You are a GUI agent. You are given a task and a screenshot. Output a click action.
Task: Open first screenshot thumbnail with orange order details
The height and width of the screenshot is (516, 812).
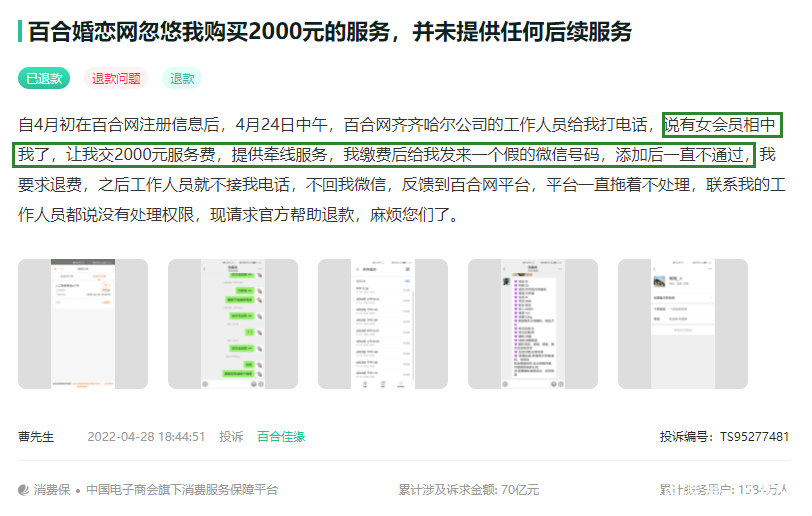pyautogui.click(x=83, y=324)
